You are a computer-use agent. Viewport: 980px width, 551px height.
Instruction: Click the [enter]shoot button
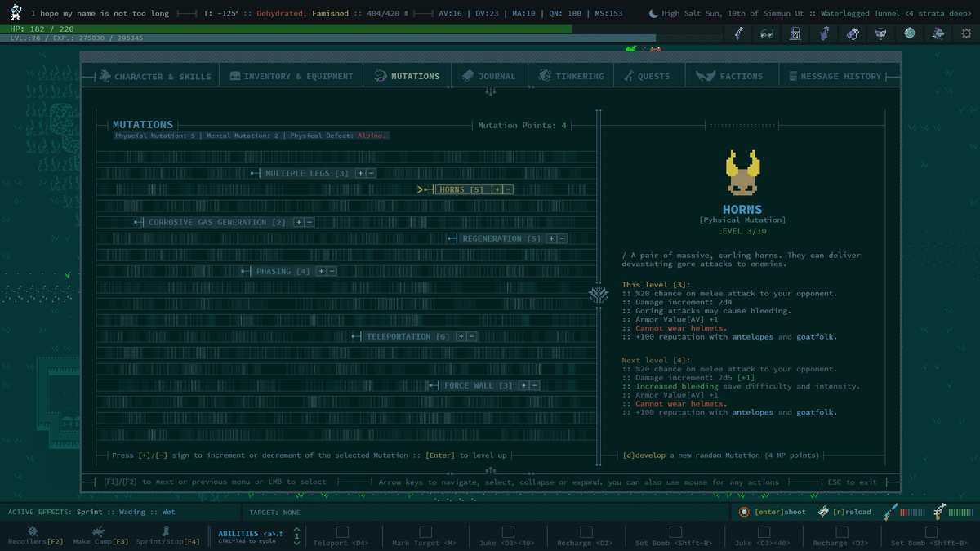[x=780, y=512]
